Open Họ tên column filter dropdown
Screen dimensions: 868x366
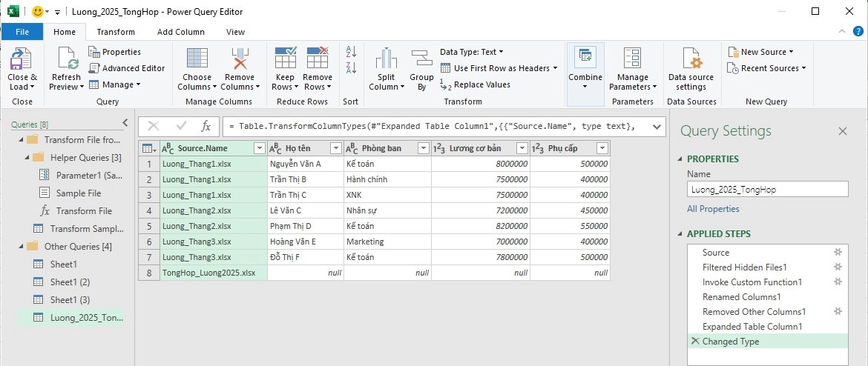335,148
